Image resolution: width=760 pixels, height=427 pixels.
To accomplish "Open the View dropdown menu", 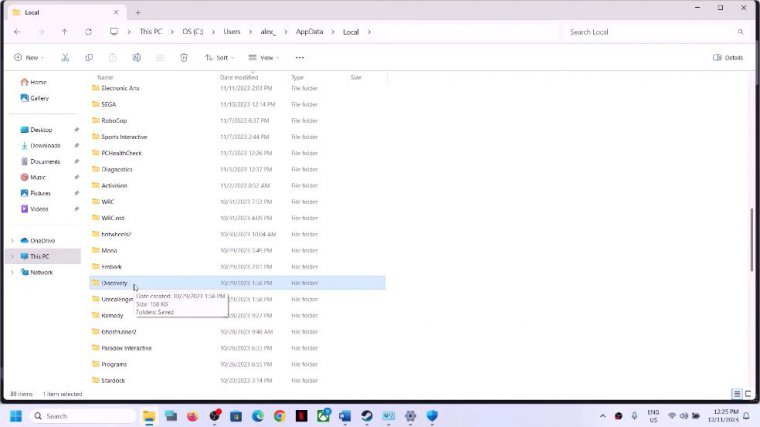I will pyautogui.click(x=262, y=58).
